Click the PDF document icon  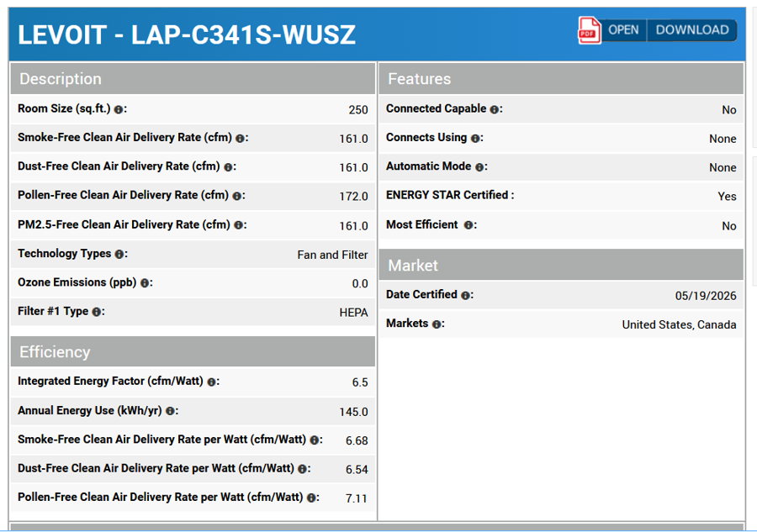coord(589,30)
